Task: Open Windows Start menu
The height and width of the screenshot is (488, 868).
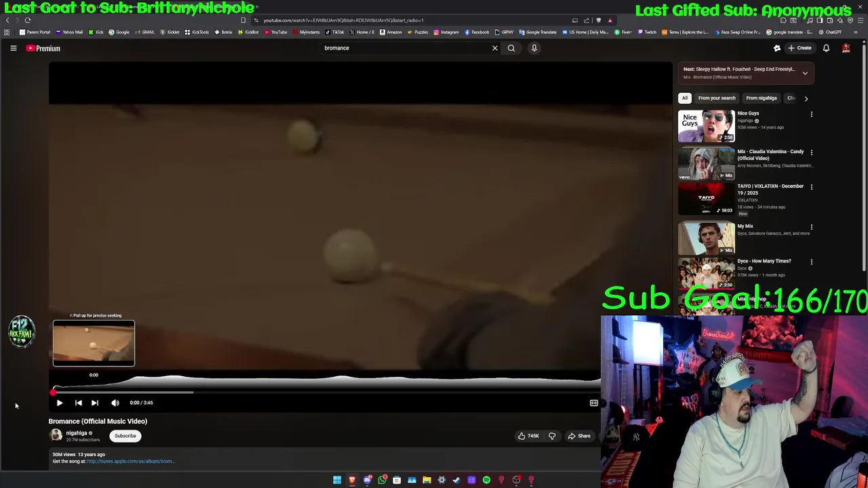Action: tap(337, 480)
